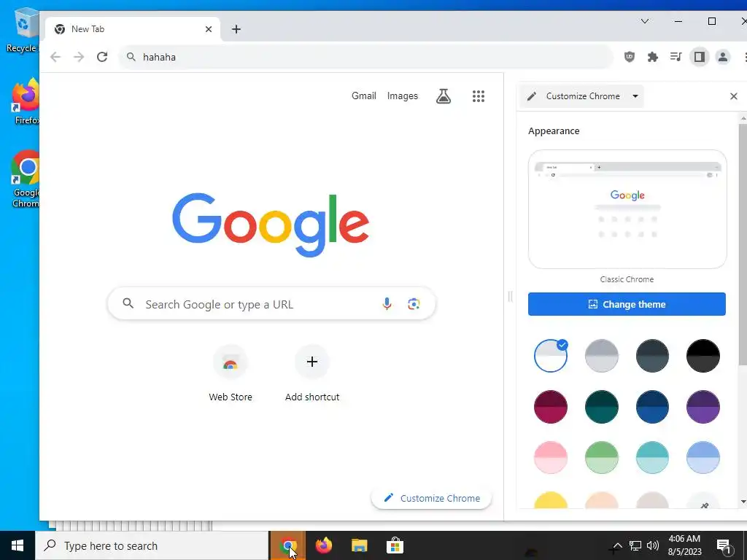Screen dimensions: 747x560
Task: Click the side panel resize handle
Action: tap(510, 296)
